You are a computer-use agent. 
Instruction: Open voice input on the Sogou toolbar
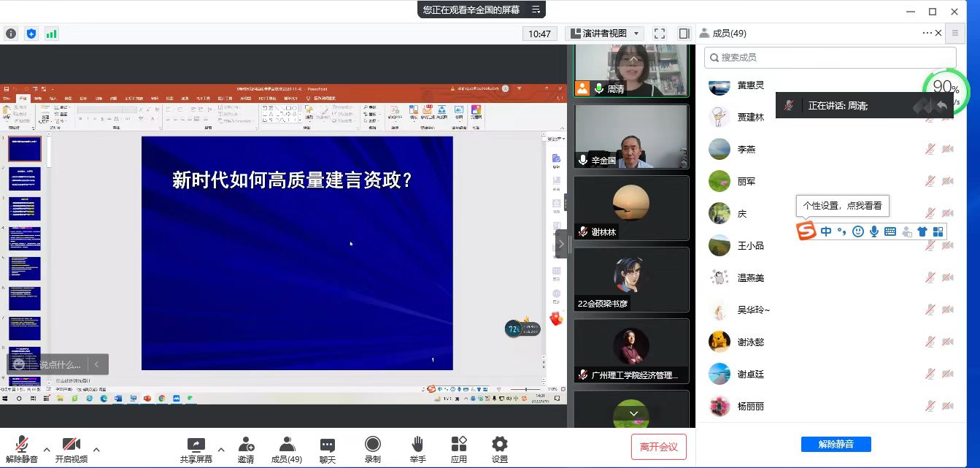point(873,231)
